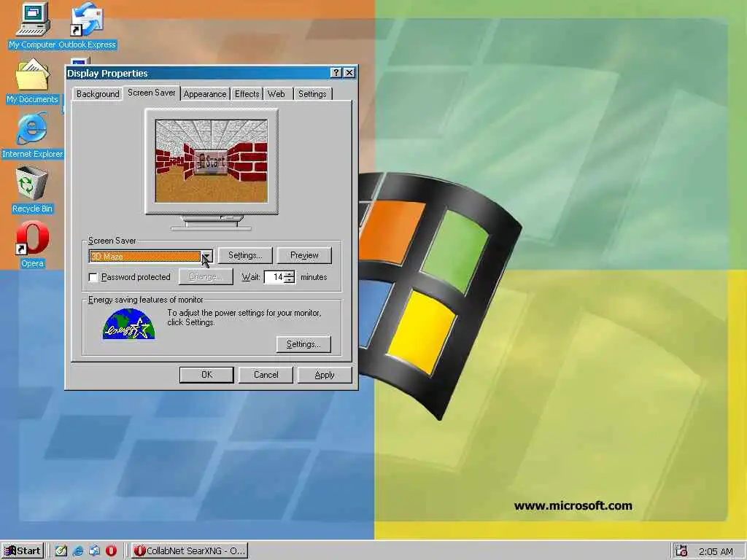Switch to the display Settings tab
This screenshot has width=747, height=560.
[312, 94]
